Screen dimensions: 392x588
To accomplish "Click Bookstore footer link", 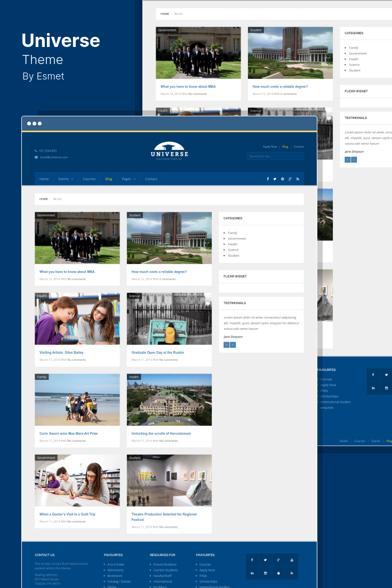I will pyautogui.click(x=115, y=576).
